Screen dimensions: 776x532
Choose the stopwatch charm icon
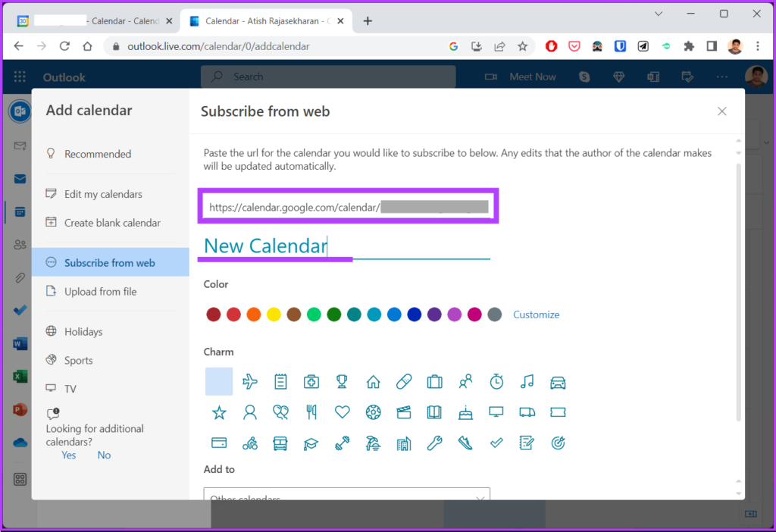[x=496, y=381]
